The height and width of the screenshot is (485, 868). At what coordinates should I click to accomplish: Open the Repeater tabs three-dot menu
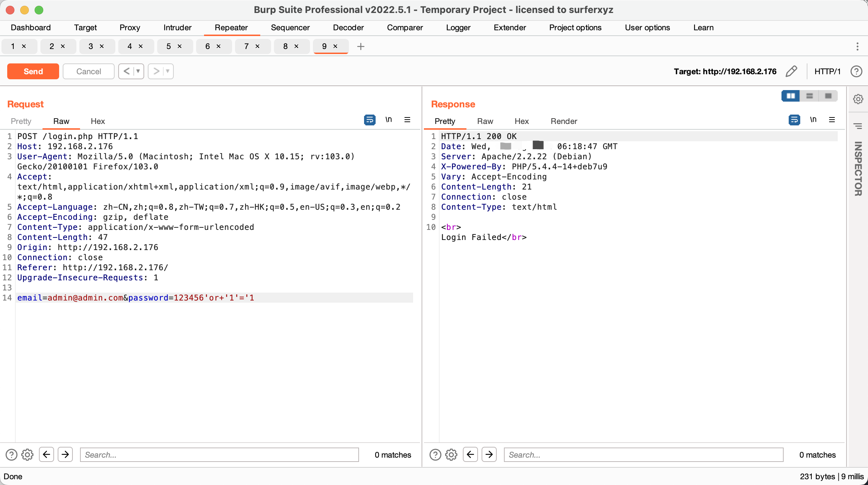(x=857, y=46)
